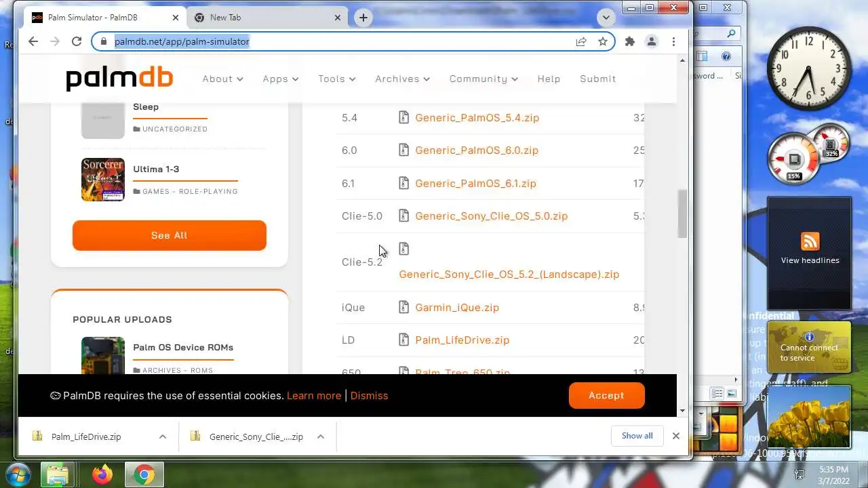The width and height of the screenshot is (868, 488).
Task: Click the zip file icon in the Clie-5.2 row
Action: (403, 249)
